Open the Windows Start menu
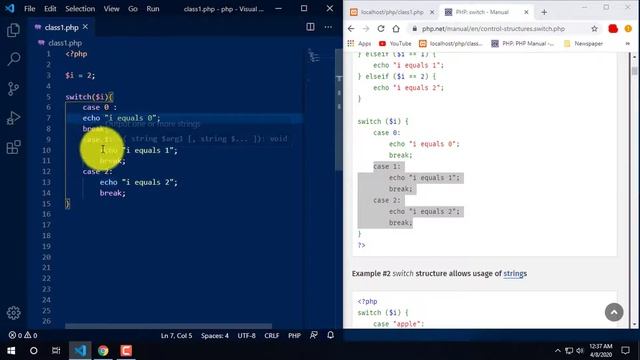Viewport: 640px width, 360px height. 11,351
